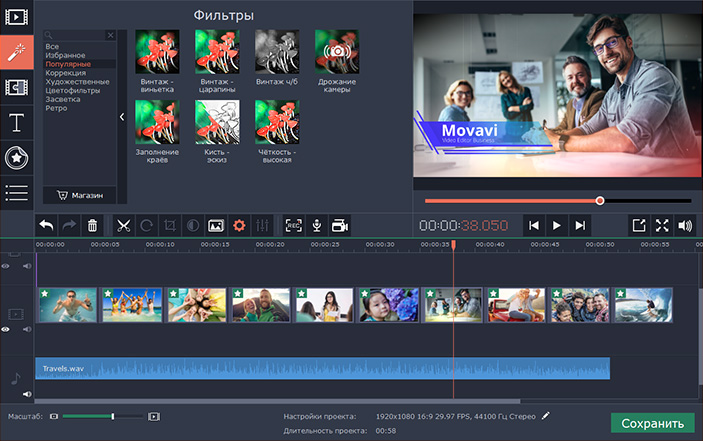703x441 pixels.
Task: Click the microphone record audio icon
Action: (316, 226)
